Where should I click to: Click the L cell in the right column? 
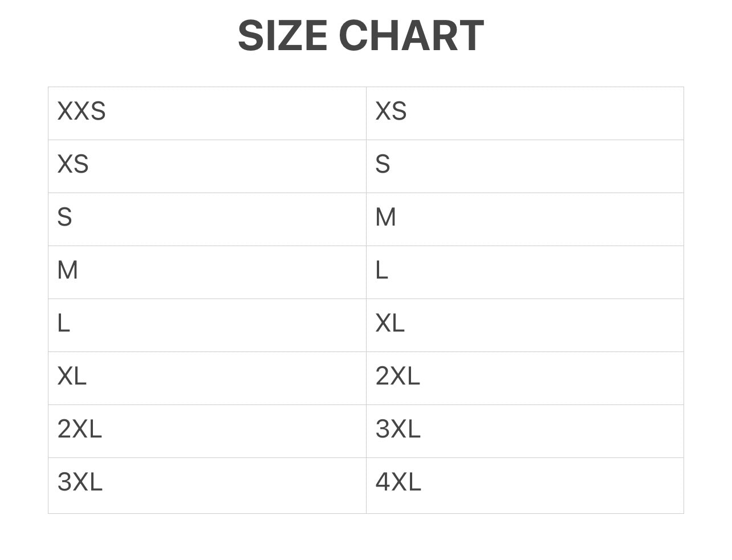pyautogui.click(x=381, y=270)
